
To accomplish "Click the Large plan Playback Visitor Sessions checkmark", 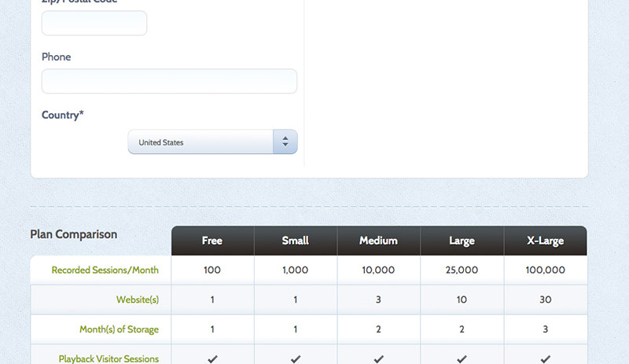I will [462, 358].
